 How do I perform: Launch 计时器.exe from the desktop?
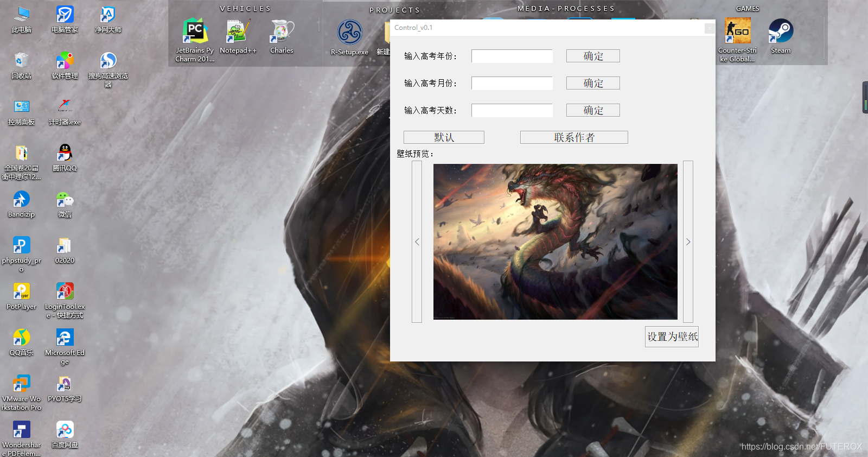[x=65, y=112]
